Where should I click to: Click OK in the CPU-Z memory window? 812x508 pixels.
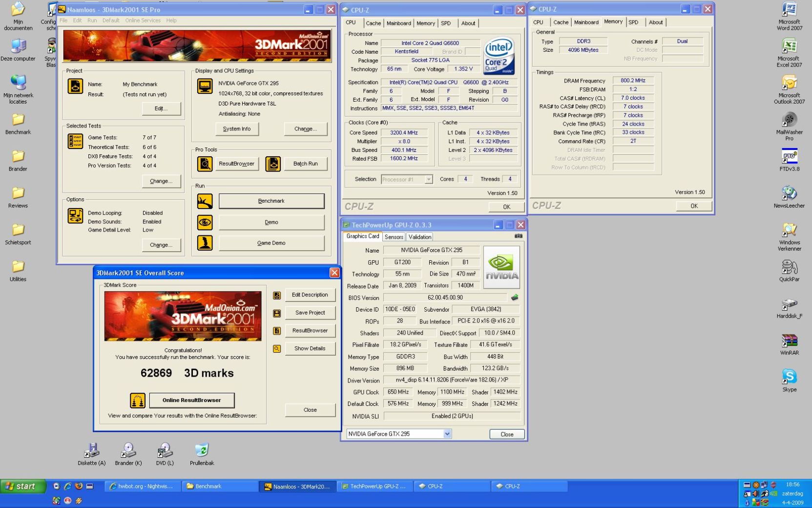pos(694,206)
